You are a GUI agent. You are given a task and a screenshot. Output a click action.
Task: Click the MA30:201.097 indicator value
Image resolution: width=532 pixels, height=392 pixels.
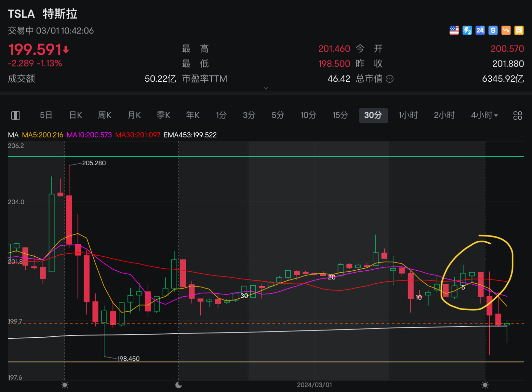[x=138, y=135]
